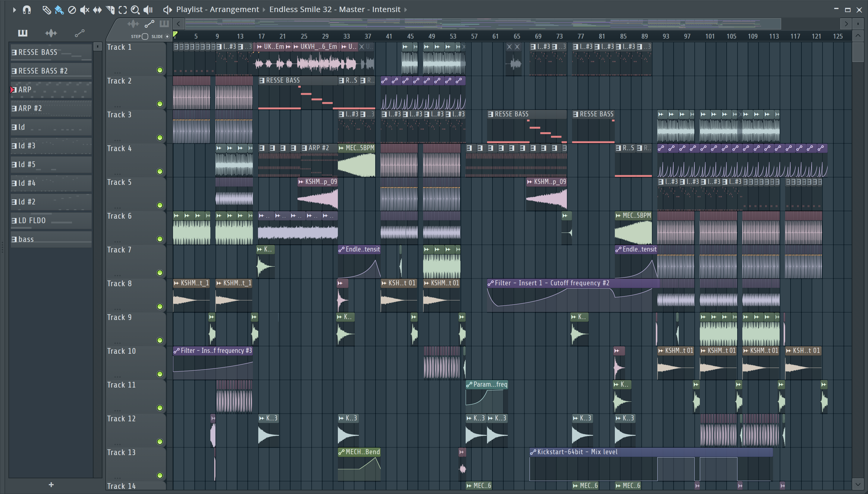The image size is (868, 494).
Task: Click the clip icon on 'MECH..Bend' automation clip
Action: tap(341, 452)
